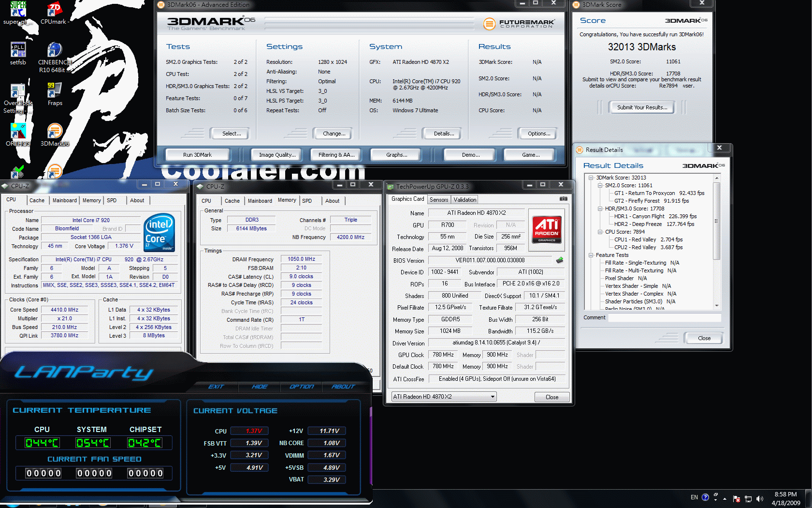Collapse the Feature Tests tree node
The height and width of the screenshot is (508, 812).
click(x=591, y=255)
